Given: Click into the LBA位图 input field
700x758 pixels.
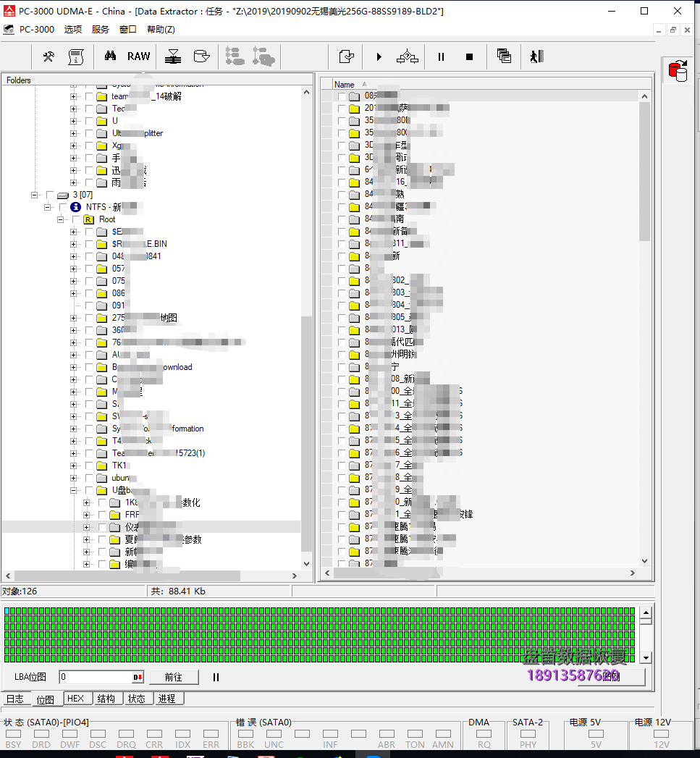Looking at the screenshot, I should click(x=96, y=677).
